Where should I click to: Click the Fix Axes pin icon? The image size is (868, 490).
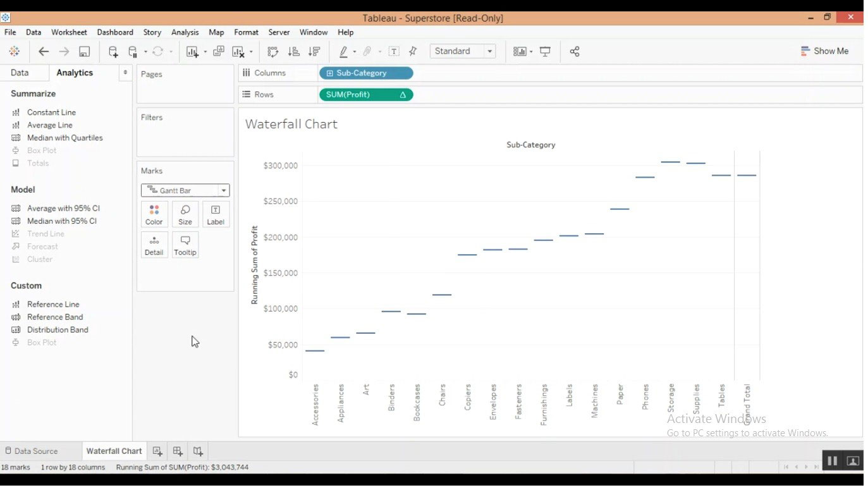(413, 51)
